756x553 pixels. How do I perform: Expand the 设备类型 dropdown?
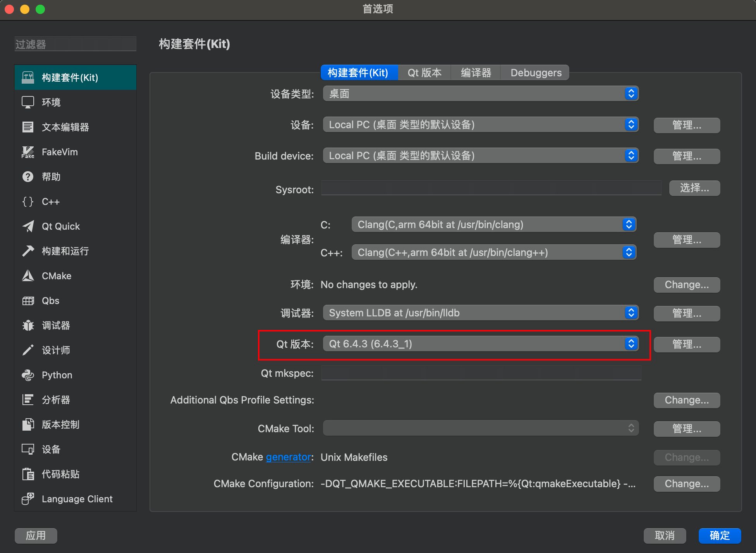[480, 94]
